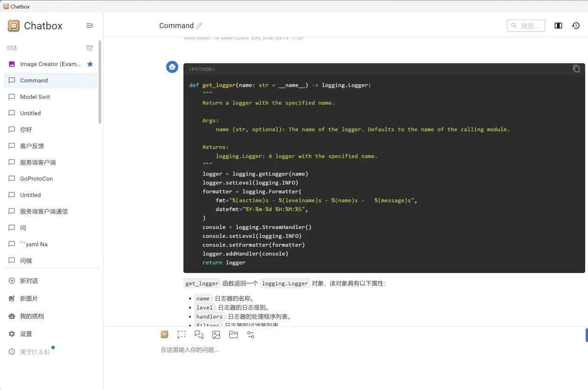Click the Chatbox logo icon in sidebar

[14, 26]
